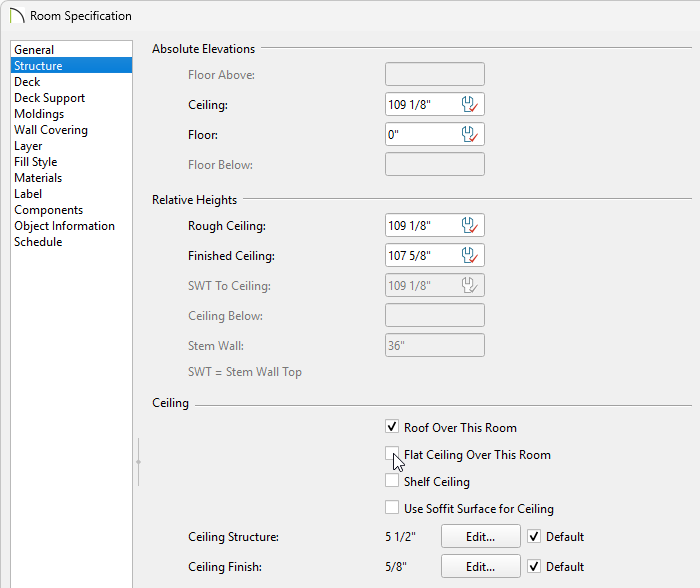This screenshot has width=700, height=588.
Task: Click the wrench icon in Rough Ceiling field
Action: [469, 225]
